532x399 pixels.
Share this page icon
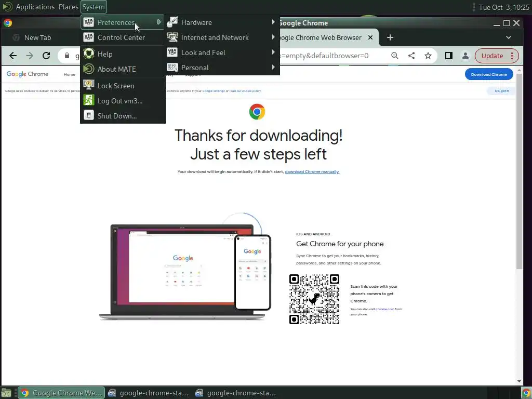tap(411, 56)
